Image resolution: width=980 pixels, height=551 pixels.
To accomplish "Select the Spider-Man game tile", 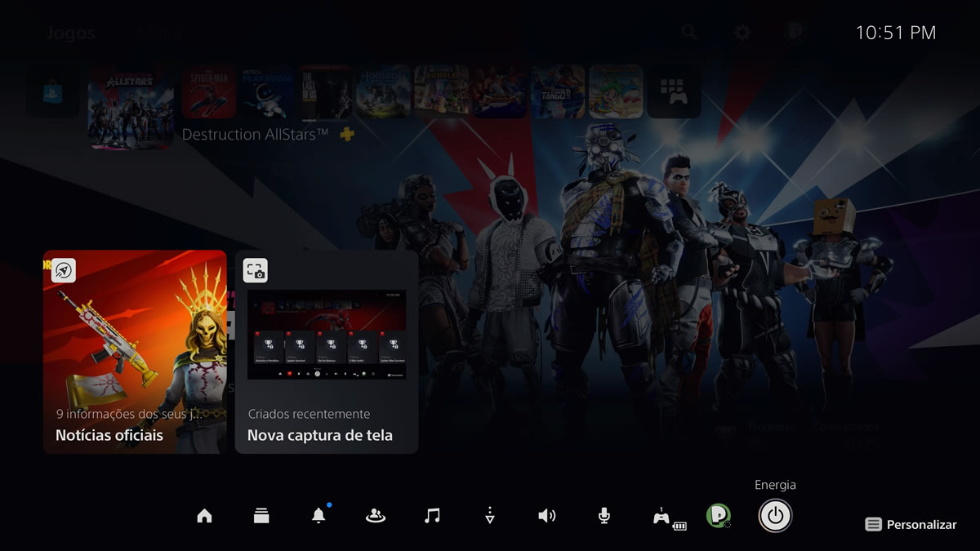I will pyautogui.click(x=209, y=91).
